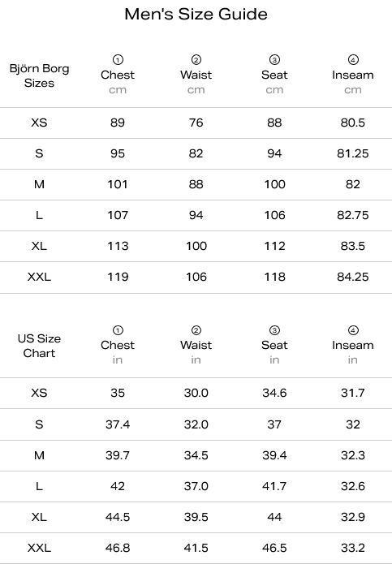Select the Björn Borg Sizes header
Image resolution: width=392 pixels, height=564 pixels.
coord(39,75)
